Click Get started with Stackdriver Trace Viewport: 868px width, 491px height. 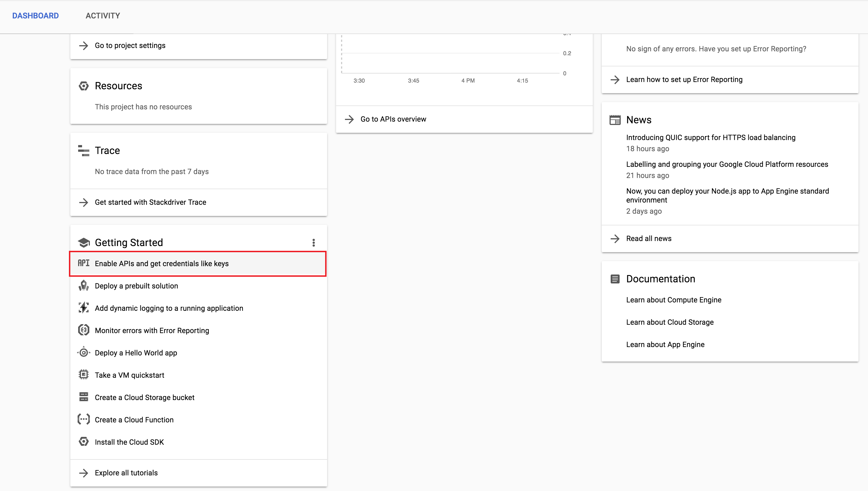coord(150,202)
